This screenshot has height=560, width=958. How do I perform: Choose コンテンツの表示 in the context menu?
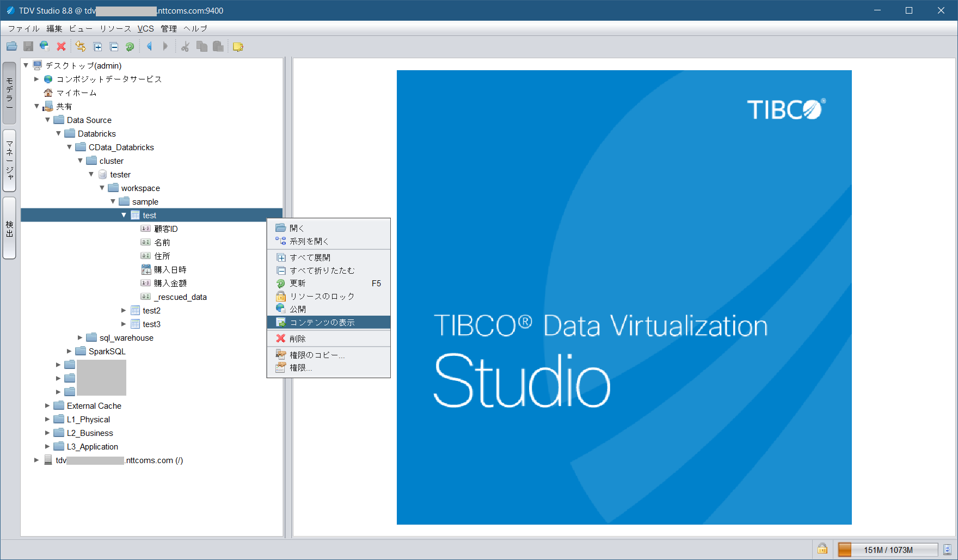[x=329, y=322]
